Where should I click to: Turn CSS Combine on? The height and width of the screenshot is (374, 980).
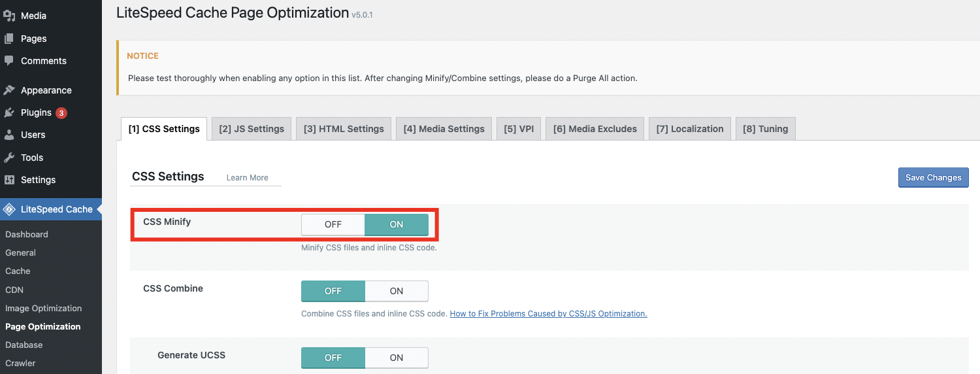(x=397, y=291)
